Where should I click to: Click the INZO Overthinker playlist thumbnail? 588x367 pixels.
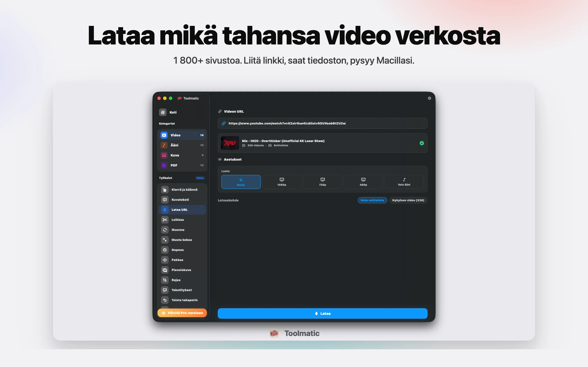[x=229, y=143]
